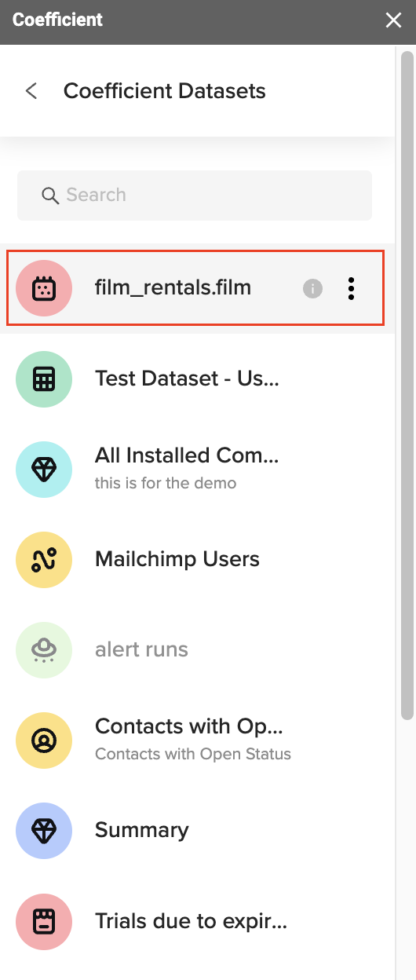Go back using the left chevron arrow
Viewport: 416px width, 980px height.
[31, 91]
